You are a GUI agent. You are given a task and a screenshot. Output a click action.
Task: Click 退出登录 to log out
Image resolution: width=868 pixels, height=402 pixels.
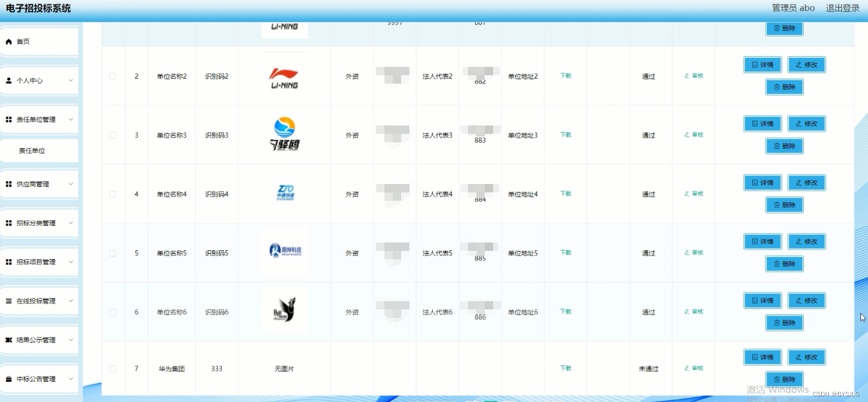tap(842, 8)
